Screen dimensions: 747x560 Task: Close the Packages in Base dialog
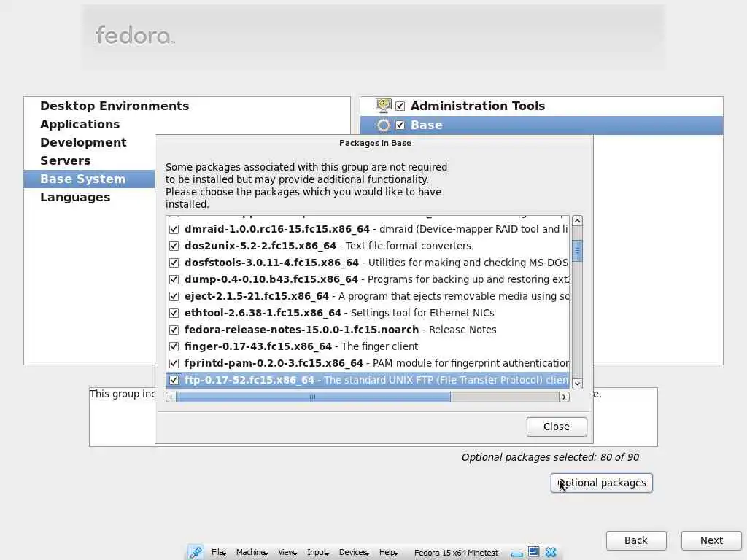tap(557, 427)
